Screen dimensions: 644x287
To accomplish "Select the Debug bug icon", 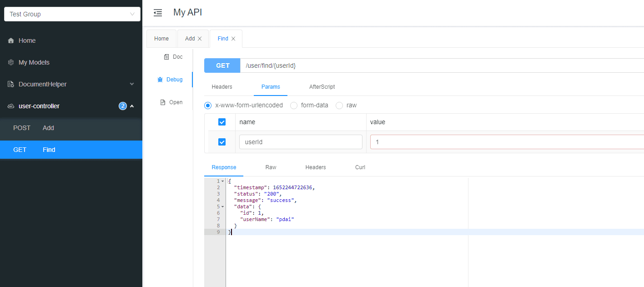I will tap(160, 80).
